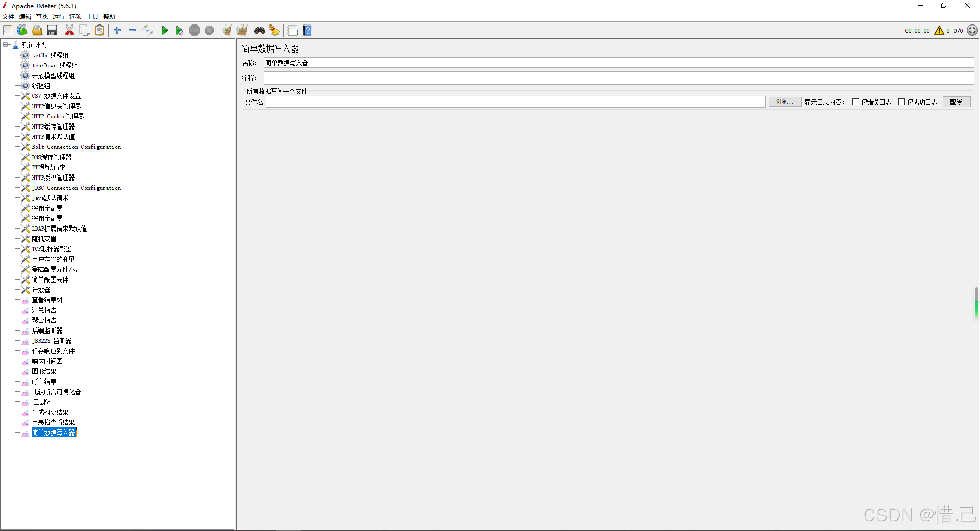Click the Stop sign icon

(x=194, y=31)
